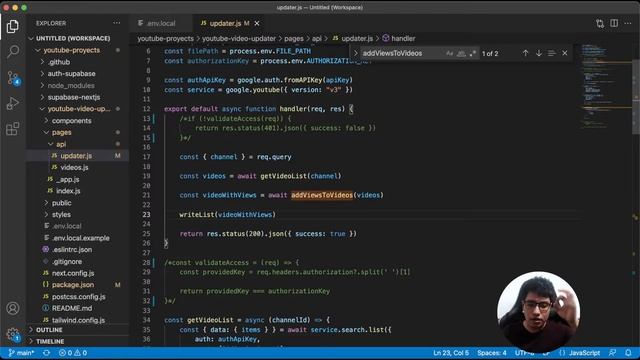This screenshot has height=360, width=640.
Task: Open the Explorer view in activity bar
Action: tap(13, 27)
